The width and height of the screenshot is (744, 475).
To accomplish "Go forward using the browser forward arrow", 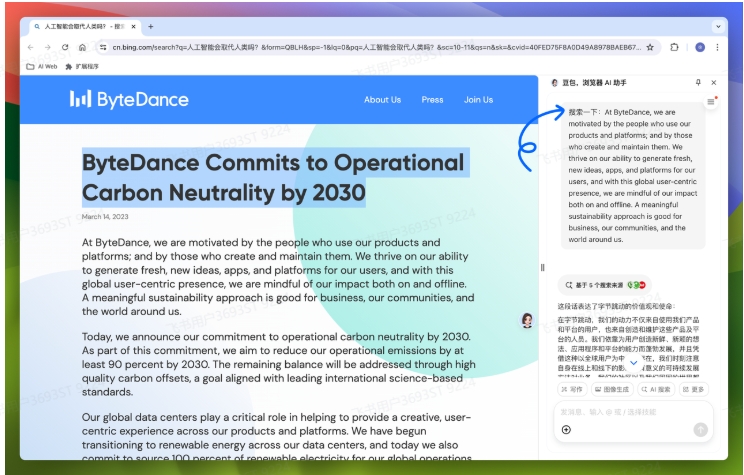I will point(47,47).
